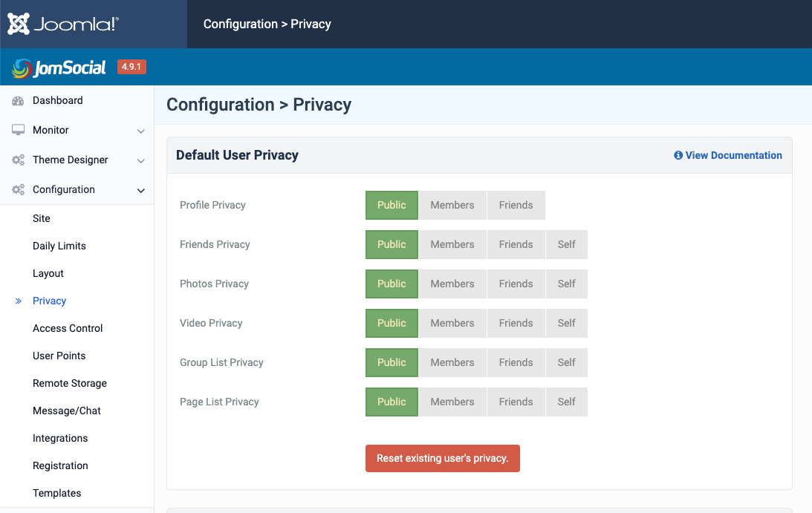Screen dimensions: 812x513
Task: Set Photos Privacy to Friends
Action: tap(516, 284)
